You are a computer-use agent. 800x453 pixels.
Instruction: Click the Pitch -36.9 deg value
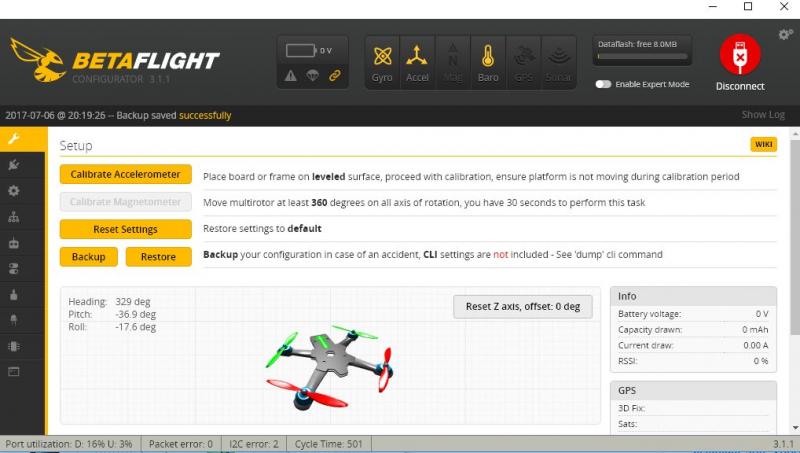[136, 314]
